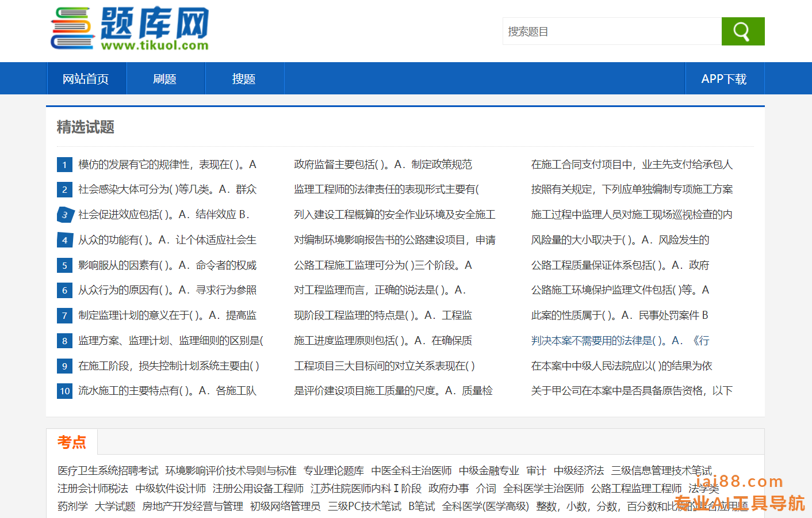Open the 搜题 navigation item
812x518 pixels.
pos(243,79)
